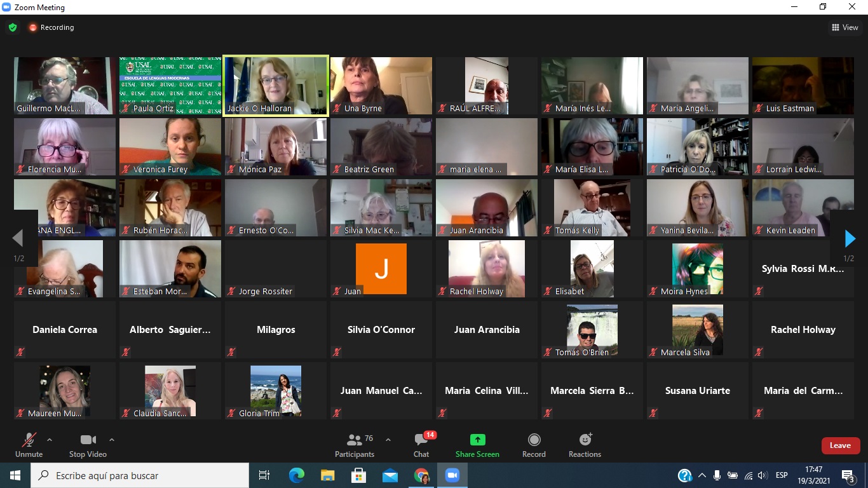This screenshot has height=488, width=868.
Task: Expand audio options arrow beside Unmute
Action: pos(50,440)
